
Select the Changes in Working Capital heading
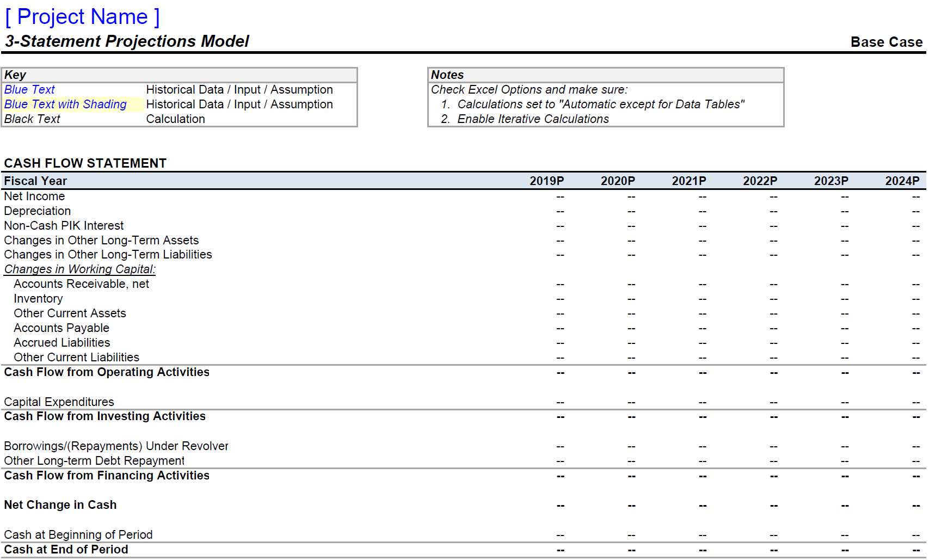80,269
